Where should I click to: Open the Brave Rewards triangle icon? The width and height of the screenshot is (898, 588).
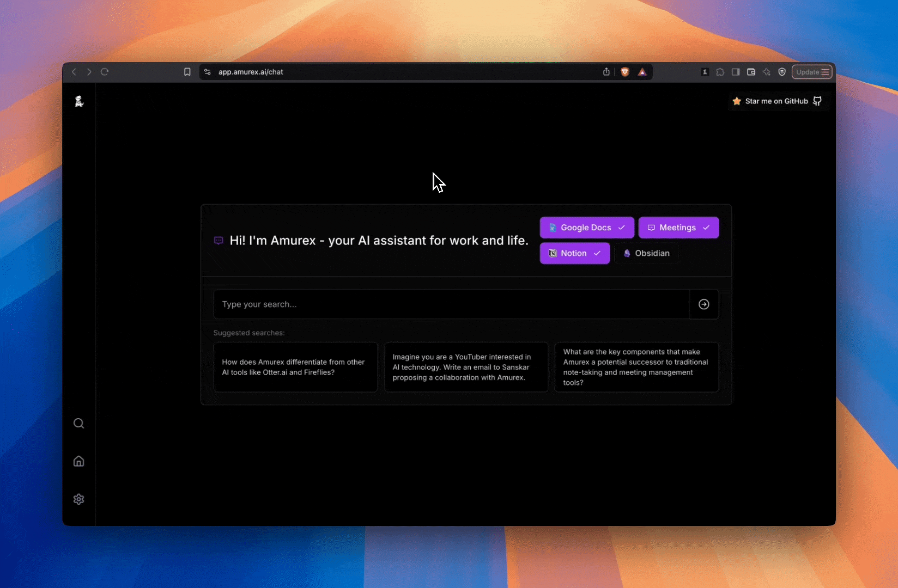[x=642, y=72]
